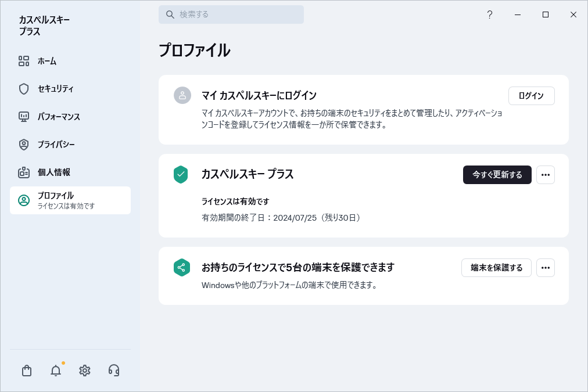Open the more options menu for device protection
Viewport: 588px width, 392px height.
coord(545,268)
